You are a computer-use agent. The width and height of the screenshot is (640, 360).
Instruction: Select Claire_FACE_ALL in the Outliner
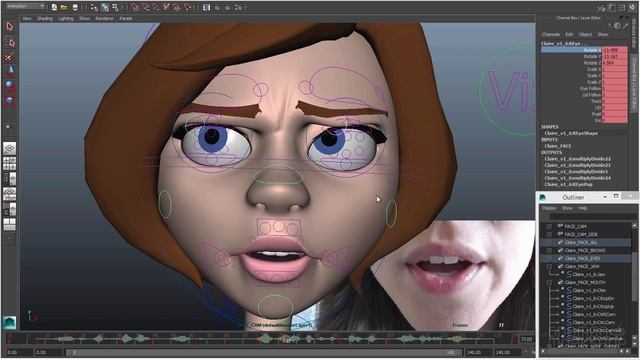pos(581,242)
